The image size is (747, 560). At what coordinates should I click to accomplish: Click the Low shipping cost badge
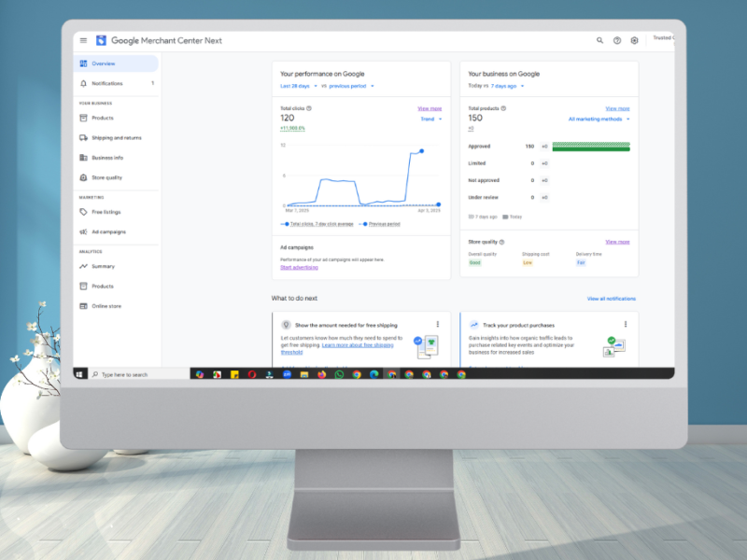pos(528,262)
